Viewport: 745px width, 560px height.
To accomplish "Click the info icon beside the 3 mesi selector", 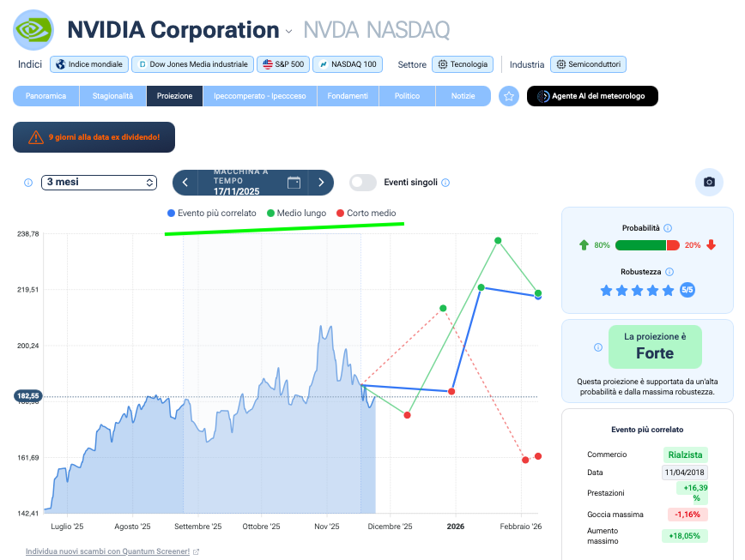I will 28,183.
